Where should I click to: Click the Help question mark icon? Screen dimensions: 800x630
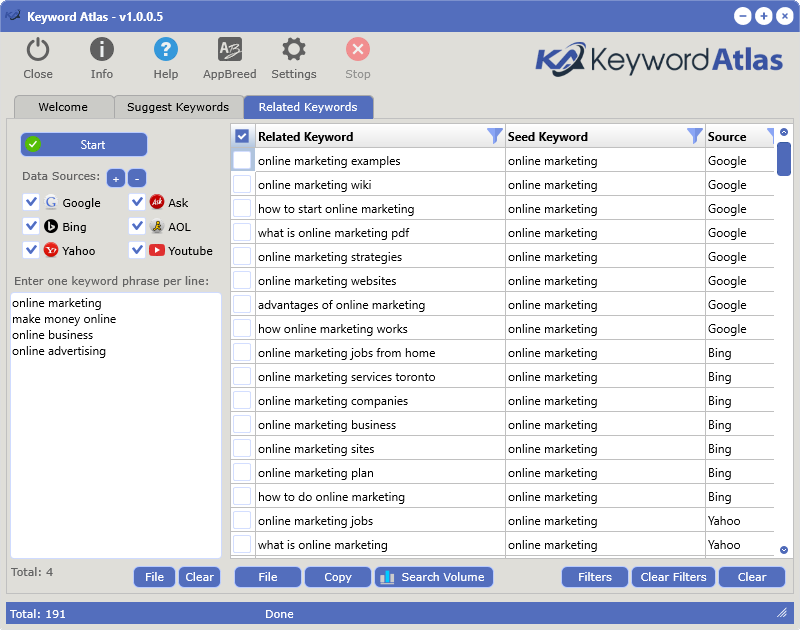click(165, 48)
